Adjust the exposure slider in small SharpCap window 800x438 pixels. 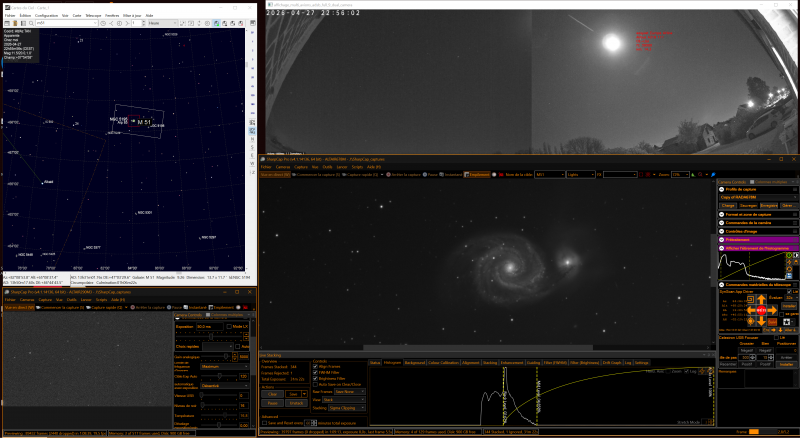[209, 336]
